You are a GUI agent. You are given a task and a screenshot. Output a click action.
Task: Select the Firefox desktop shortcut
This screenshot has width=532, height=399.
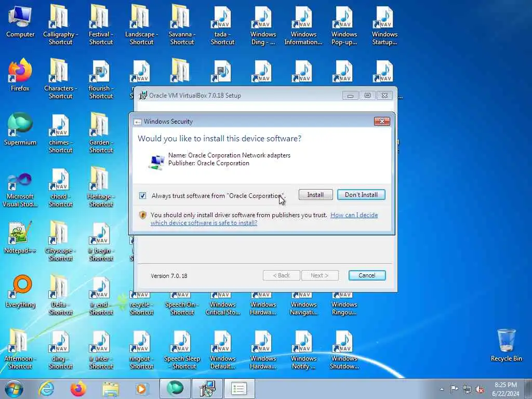[x=20, y=75]
